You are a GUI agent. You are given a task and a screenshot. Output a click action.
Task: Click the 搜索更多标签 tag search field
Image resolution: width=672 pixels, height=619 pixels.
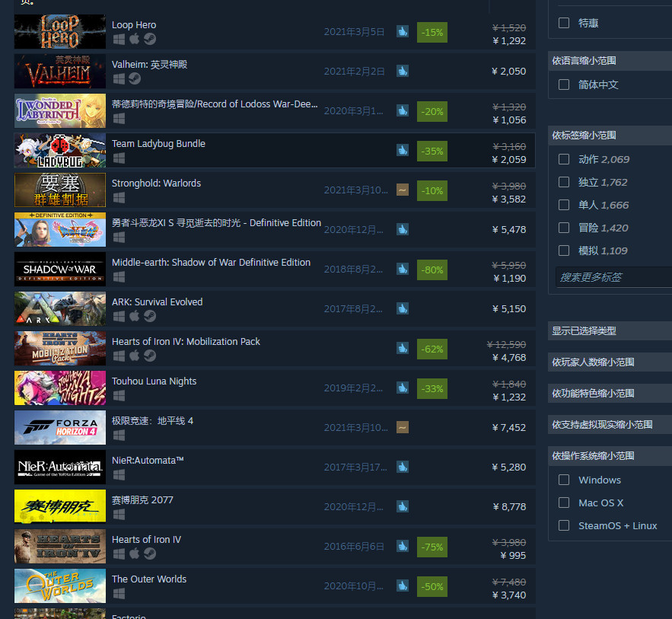pyautogui.click(x=613, y=277)
